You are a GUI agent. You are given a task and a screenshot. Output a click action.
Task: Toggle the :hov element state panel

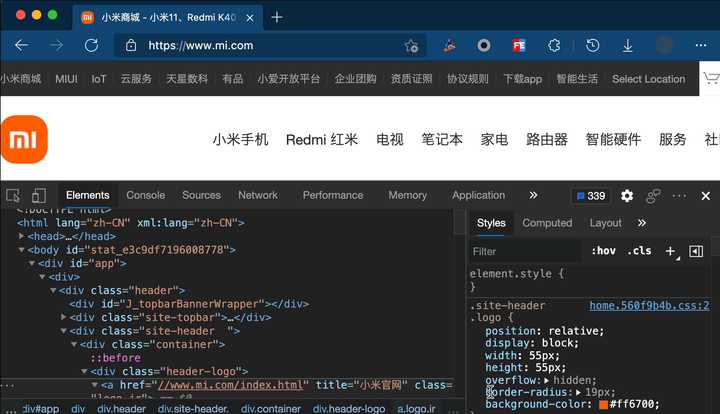click(x=603, y=251)
